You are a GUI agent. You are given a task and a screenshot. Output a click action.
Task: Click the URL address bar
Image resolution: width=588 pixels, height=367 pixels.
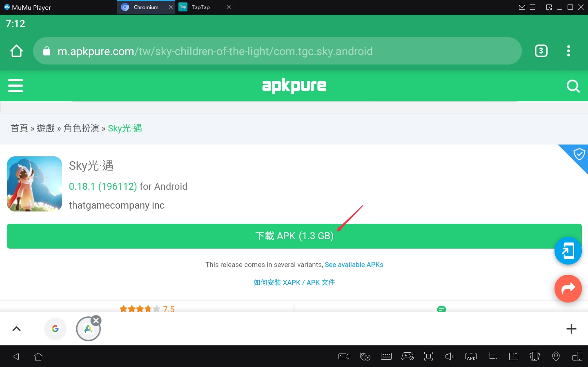click(277, 51)
